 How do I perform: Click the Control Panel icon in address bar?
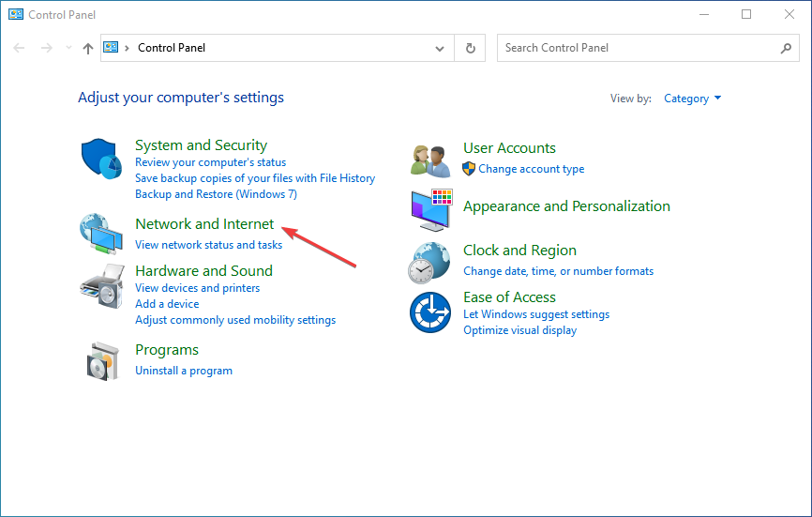pyautogui.click(x=111, y=48)
